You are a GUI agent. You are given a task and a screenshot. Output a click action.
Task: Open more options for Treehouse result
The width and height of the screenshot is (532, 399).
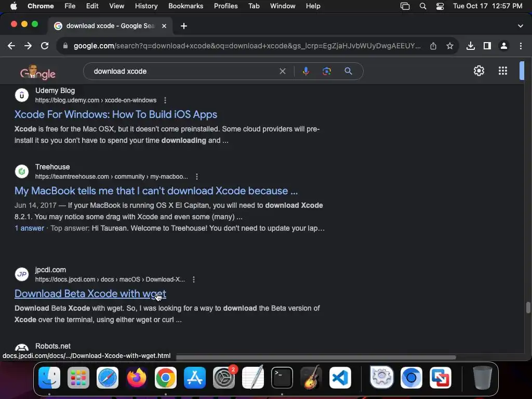(197, 177)
